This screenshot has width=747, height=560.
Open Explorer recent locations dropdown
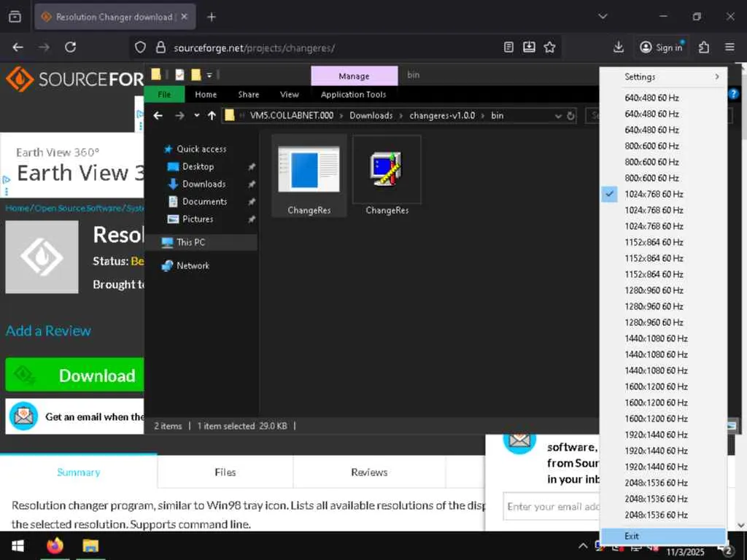coord(196,116)
